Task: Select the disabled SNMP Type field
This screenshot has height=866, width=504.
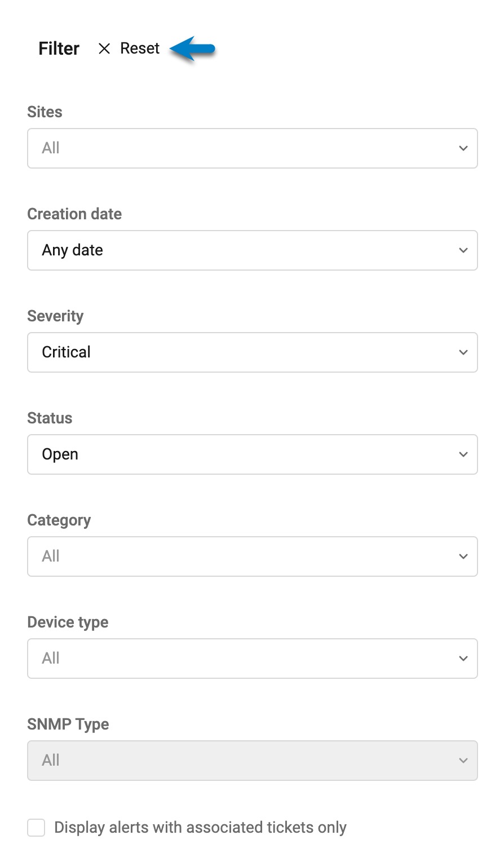Action: pyautogui.click(x=253, y=761)
